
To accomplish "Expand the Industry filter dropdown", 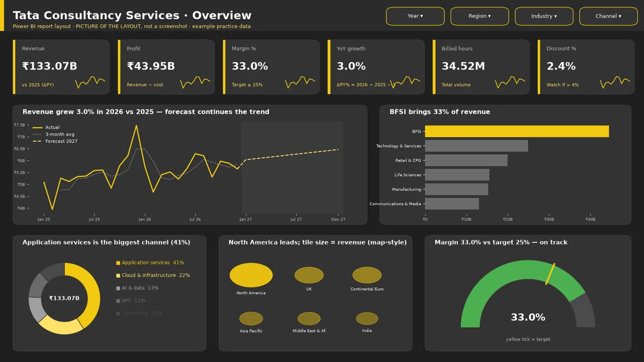I will [544, 16].
